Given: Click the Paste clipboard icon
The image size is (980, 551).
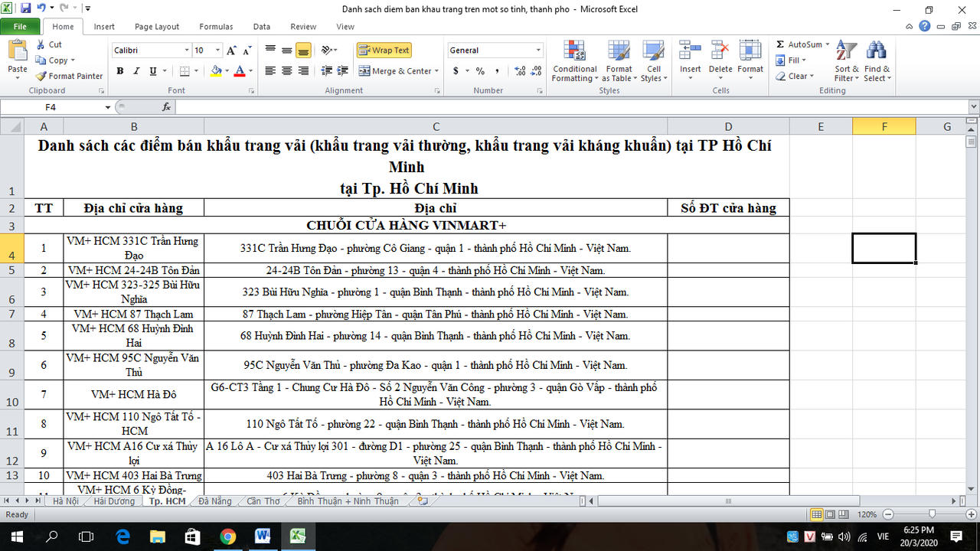Looking at the screenshot, I should 17,52.
